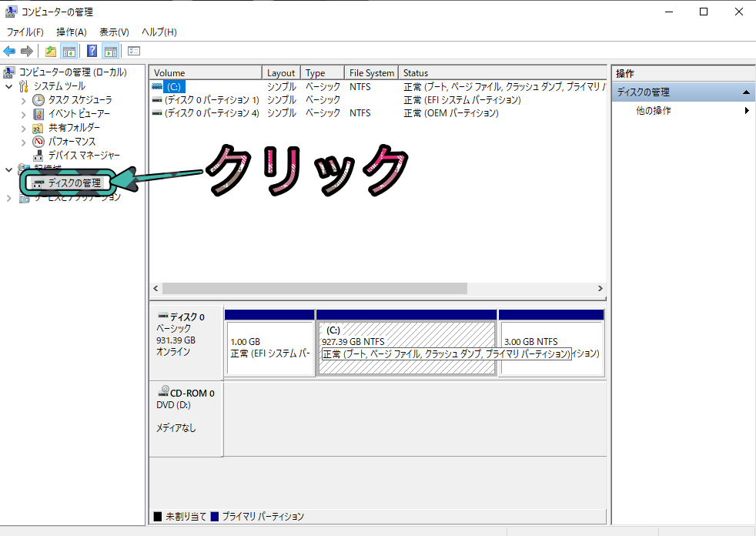The height and width of the screenshot is (536, 756).
Task: Expand the services node below ディスクの管理
Action: coord(8,198)
